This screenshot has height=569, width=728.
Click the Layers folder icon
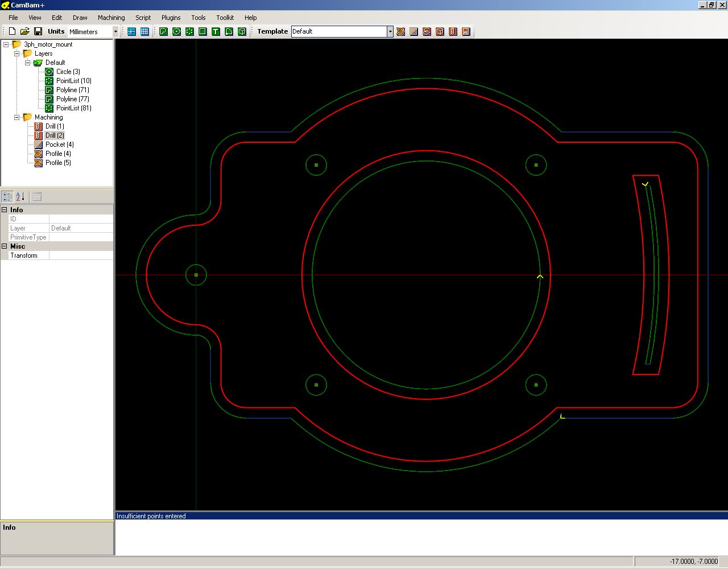tap(27, 53)
